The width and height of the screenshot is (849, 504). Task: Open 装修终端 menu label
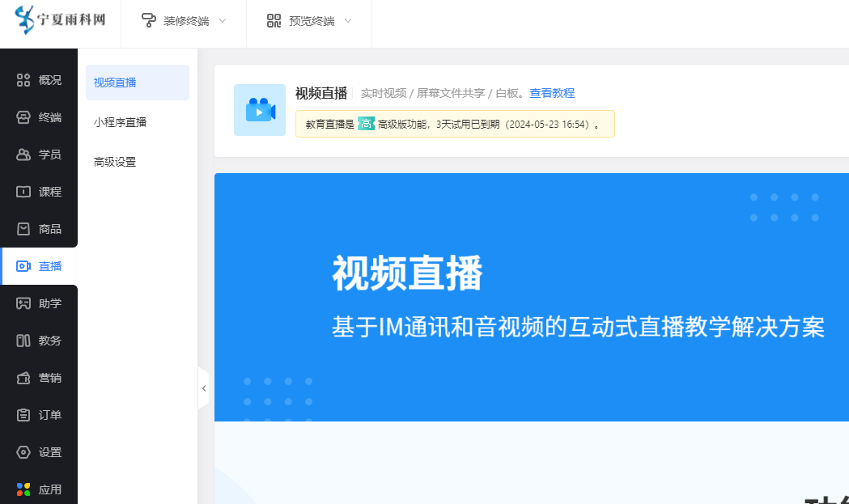coord(186,21)
